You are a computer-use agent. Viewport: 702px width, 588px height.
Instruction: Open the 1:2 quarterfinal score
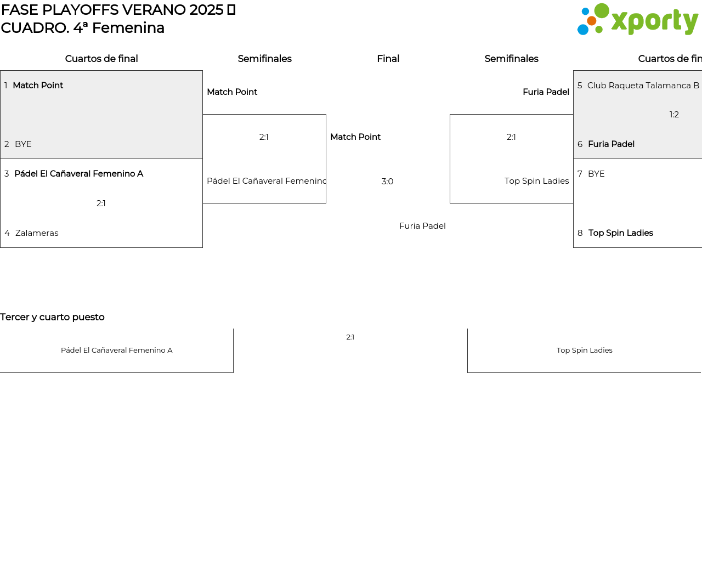[674, 115]
